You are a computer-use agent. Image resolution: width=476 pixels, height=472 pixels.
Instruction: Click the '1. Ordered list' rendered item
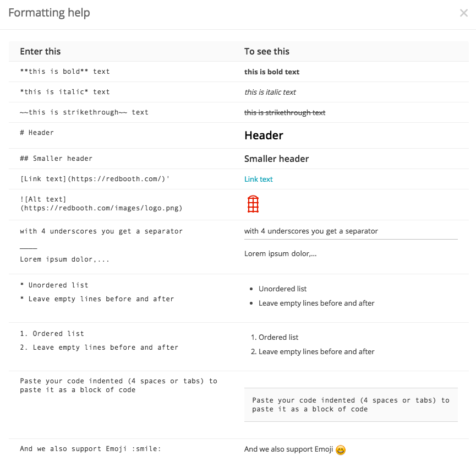pos(275,337)
